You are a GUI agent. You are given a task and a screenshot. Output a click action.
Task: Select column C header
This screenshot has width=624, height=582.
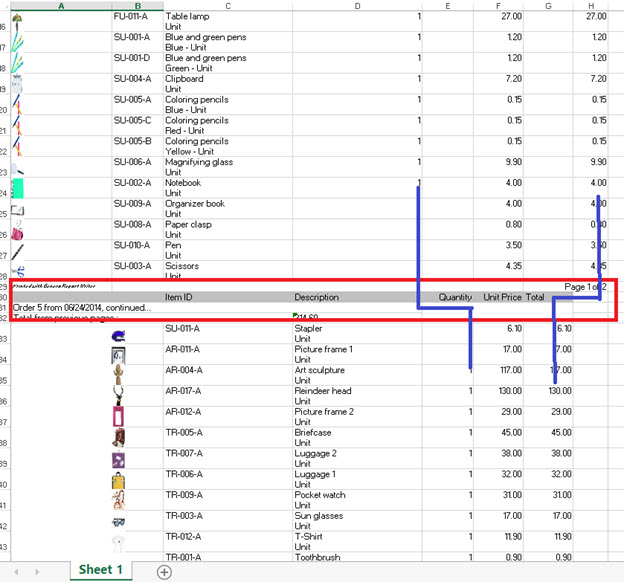point(228,6)
